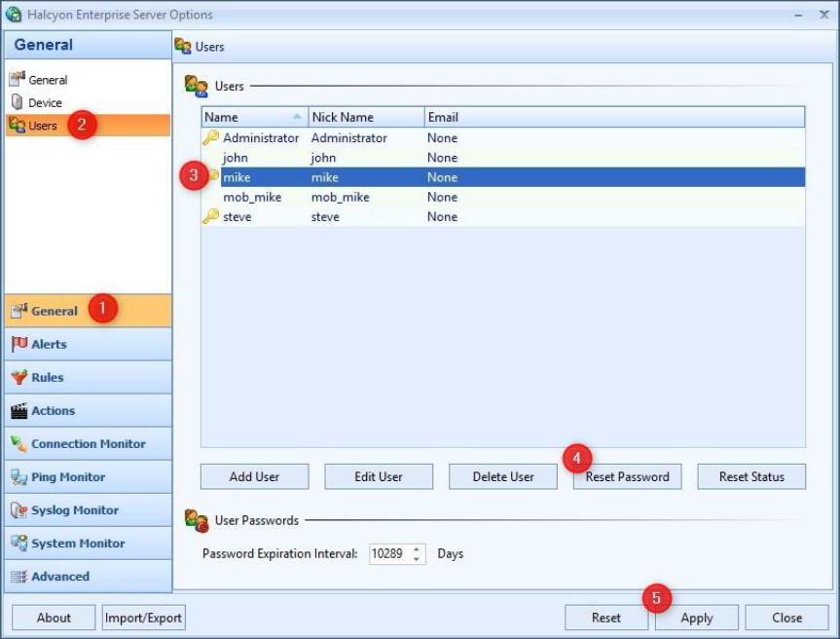Decrease the Password Expiration Interval value
840x639 pixels.
click(418, 559)
